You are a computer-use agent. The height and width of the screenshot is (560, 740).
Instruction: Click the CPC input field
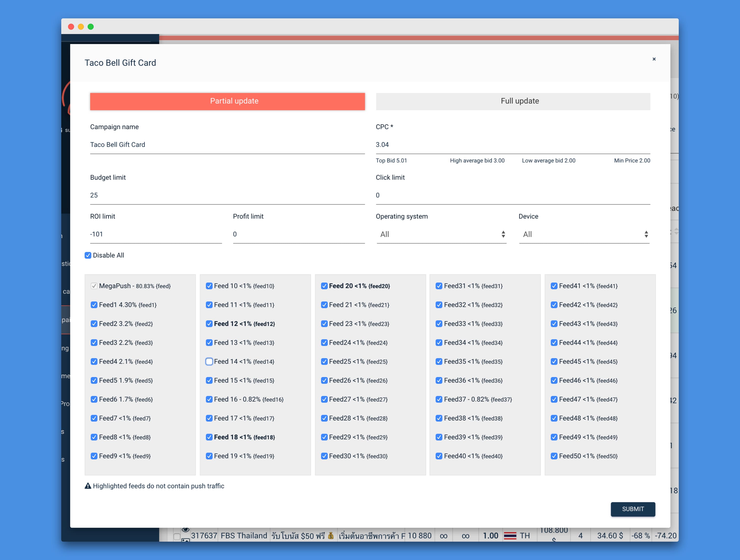point(513,145)
